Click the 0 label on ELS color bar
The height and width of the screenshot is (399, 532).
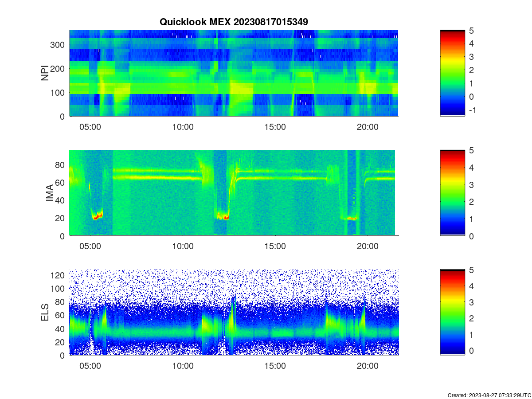point(472,350)
